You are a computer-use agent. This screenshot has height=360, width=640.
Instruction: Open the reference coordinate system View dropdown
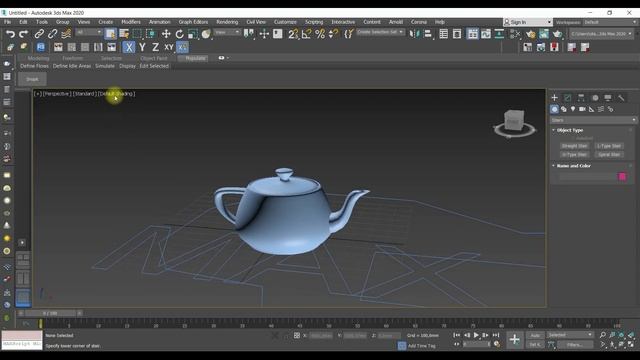point(227,32)
